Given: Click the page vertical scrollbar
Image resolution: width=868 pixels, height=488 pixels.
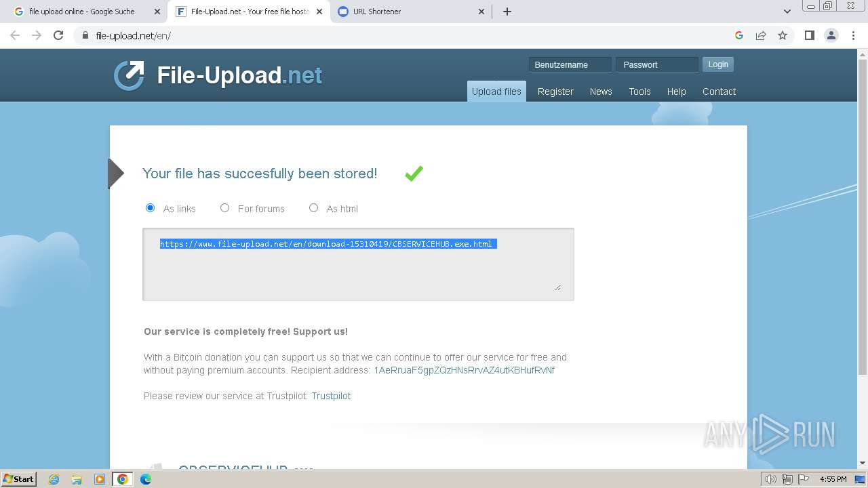Looking at the screenshot, I should [x=863, y=216].
